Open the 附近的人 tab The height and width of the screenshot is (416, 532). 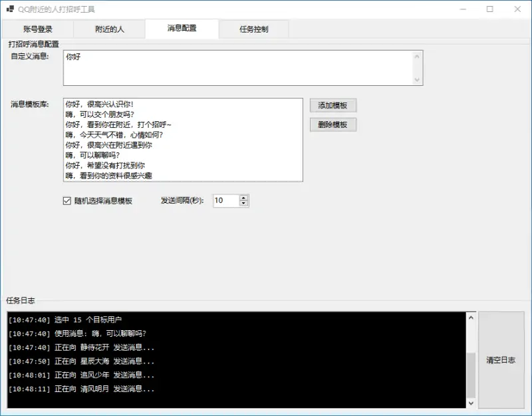tap(110, 29)
